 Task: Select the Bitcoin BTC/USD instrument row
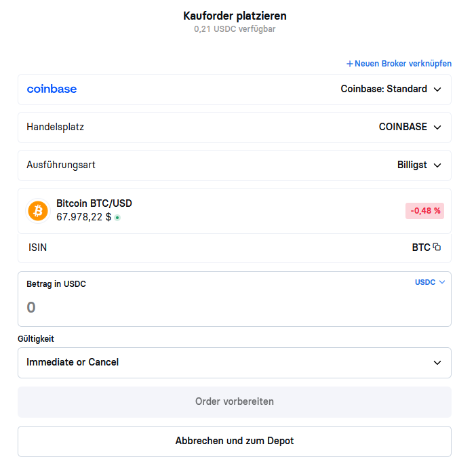[x=235, y=211]
